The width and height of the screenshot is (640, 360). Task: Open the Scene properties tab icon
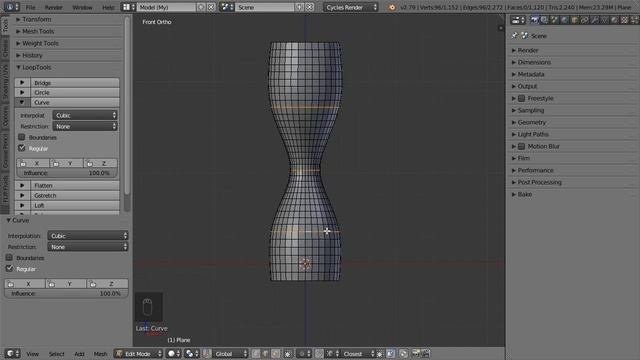554,20
